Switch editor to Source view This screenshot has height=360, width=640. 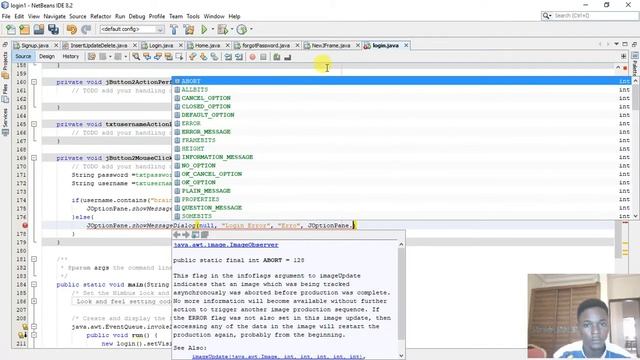click(x=23, y=56)
